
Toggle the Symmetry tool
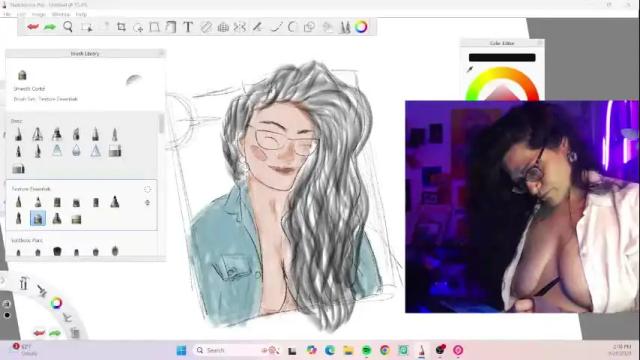coord(240,27)
